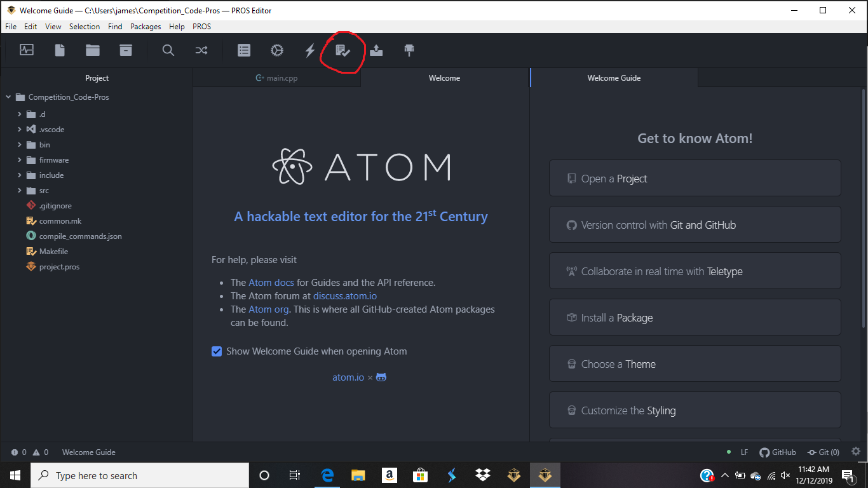Open the PROS menu

coord(202,27)
